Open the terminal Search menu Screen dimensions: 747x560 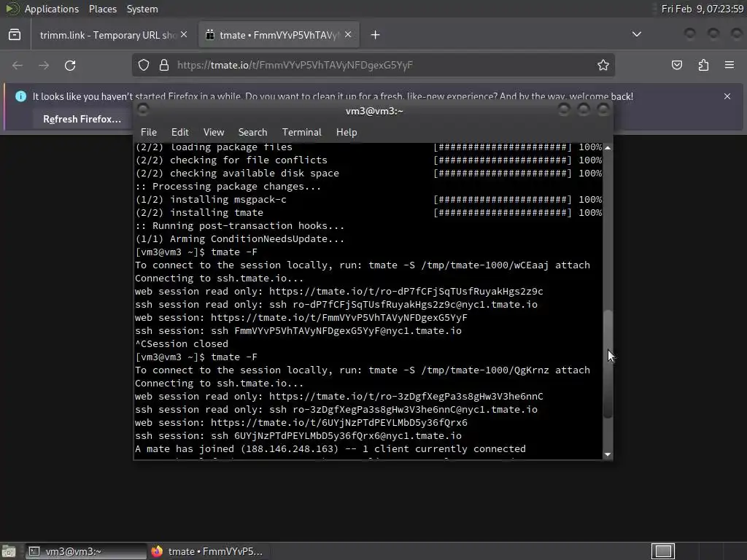tap(252, 132)
